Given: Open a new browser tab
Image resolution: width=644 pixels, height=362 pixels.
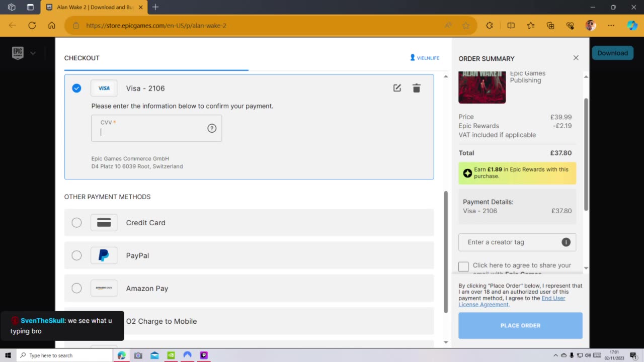Looking at the screenshot, I should [155, 7].
